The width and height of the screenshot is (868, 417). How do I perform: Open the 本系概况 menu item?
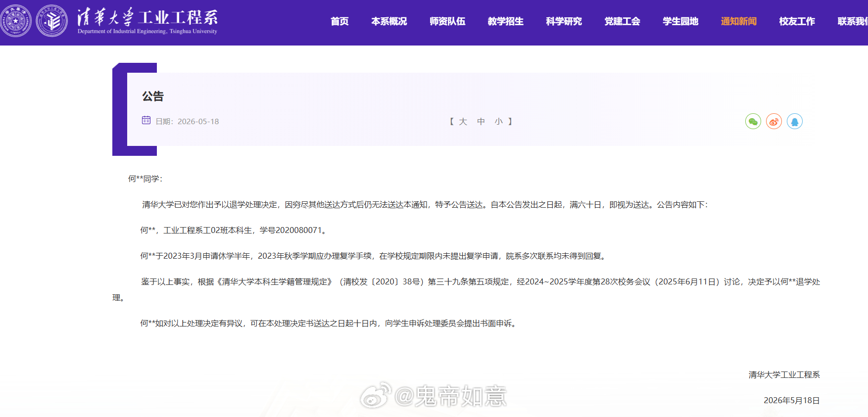point(389,21)
